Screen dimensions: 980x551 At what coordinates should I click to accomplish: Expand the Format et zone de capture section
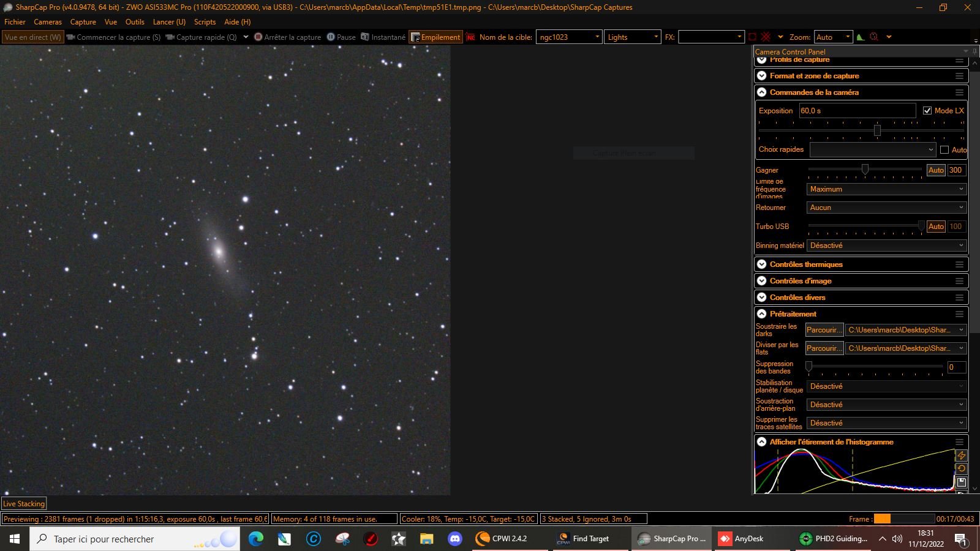[762, 76]
